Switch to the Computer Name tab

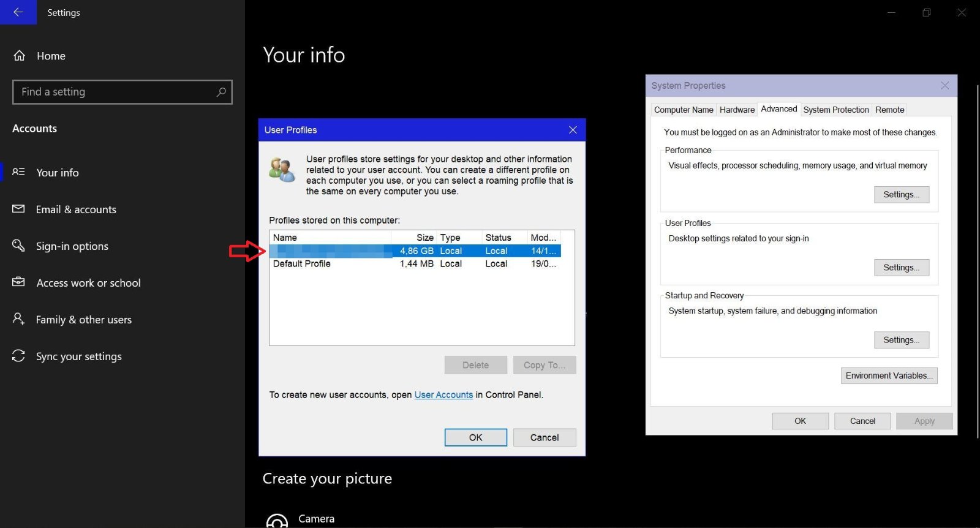(x=684, y=110)
